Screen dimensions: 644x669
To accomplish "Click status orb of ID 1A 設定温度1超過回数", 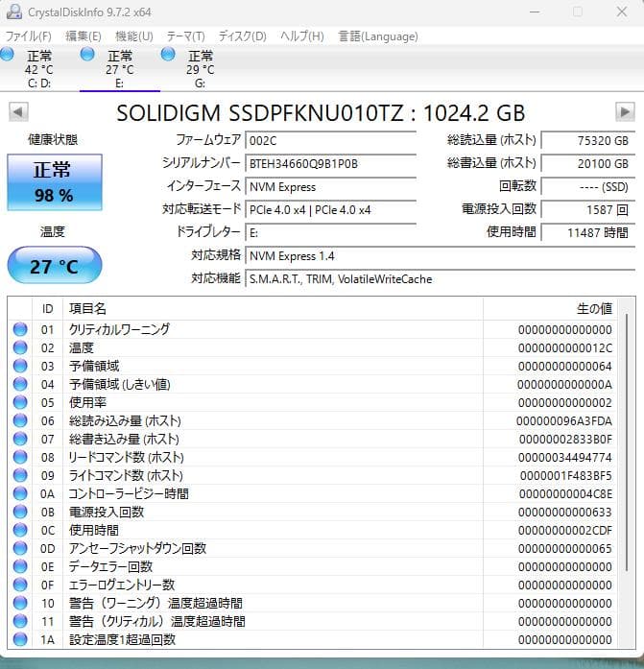I will (x=20, y=639).
